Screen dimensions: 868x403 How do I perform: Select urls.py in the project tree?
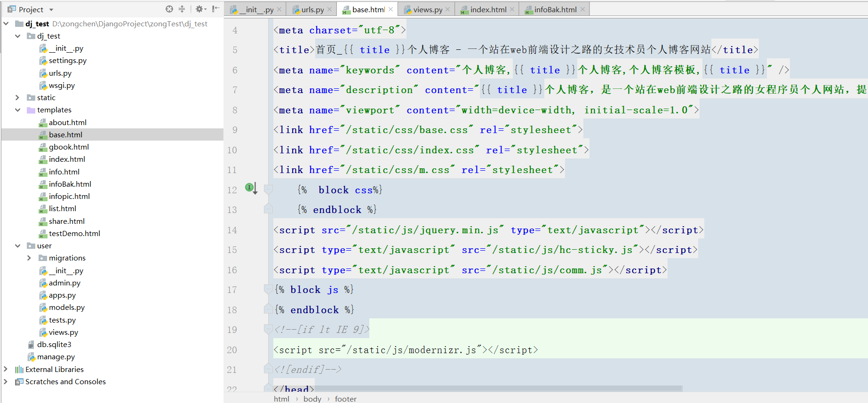point(60,73)
